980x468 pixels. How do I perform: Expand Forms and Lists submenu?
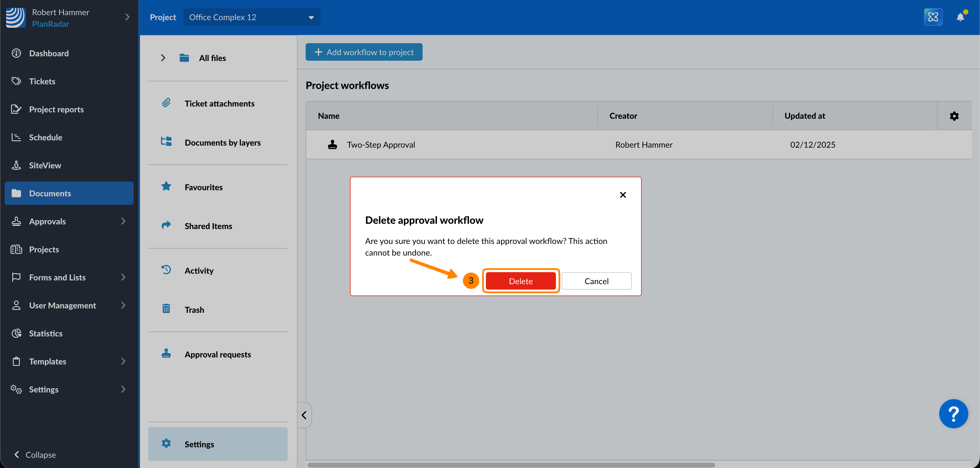(123, 277)
